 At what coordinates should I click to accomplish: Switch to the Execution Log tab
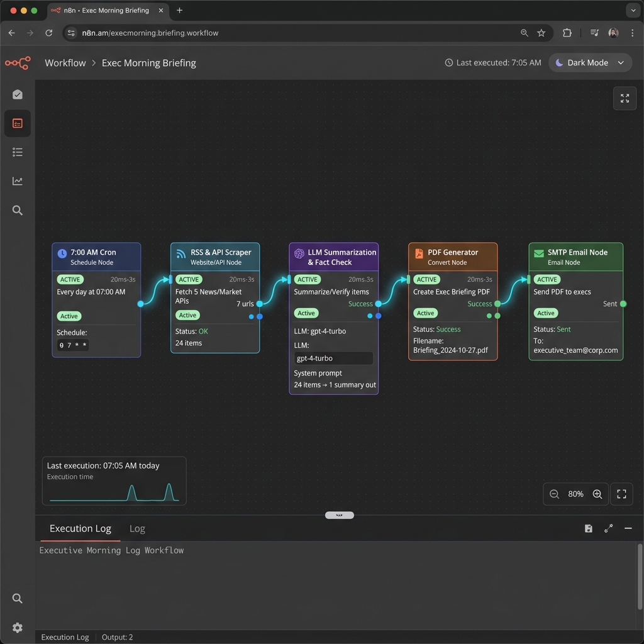tap(80, 528)
